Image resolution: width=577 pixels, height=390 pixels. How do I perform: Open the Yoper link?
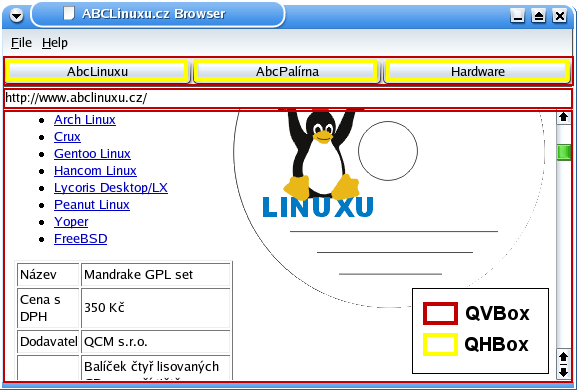click(71, 222)
